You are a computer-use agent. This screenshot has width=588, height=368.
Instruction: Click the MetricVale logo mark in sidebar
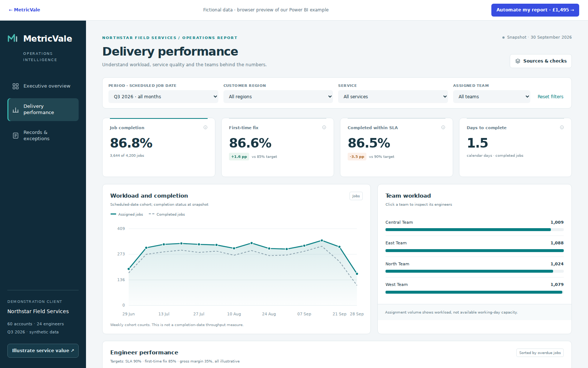[12, 38]
